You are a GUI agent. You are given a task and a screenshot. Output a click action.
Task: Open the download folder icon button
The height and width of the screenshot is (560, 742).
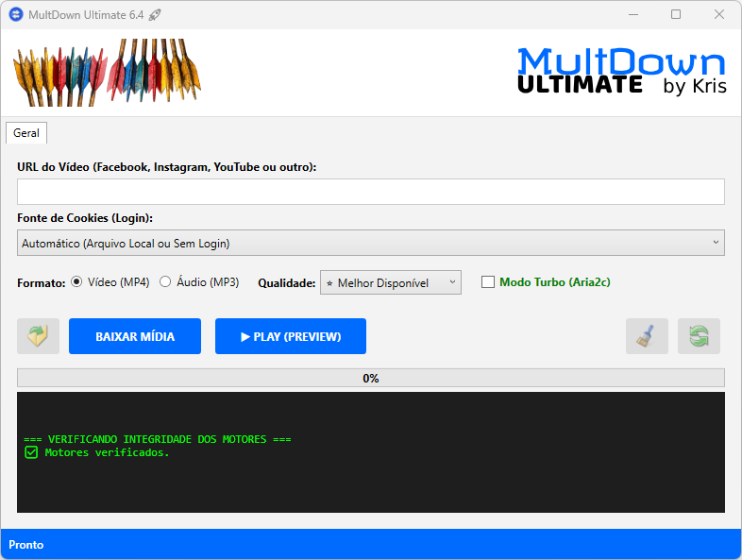(x=39, y=336)
